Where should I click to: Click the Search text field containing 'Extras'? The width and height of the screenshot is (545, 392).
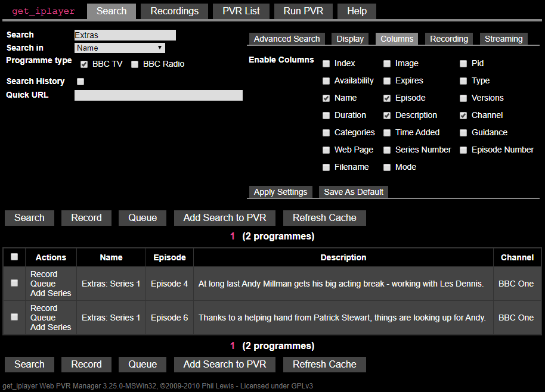coord(125,35)
